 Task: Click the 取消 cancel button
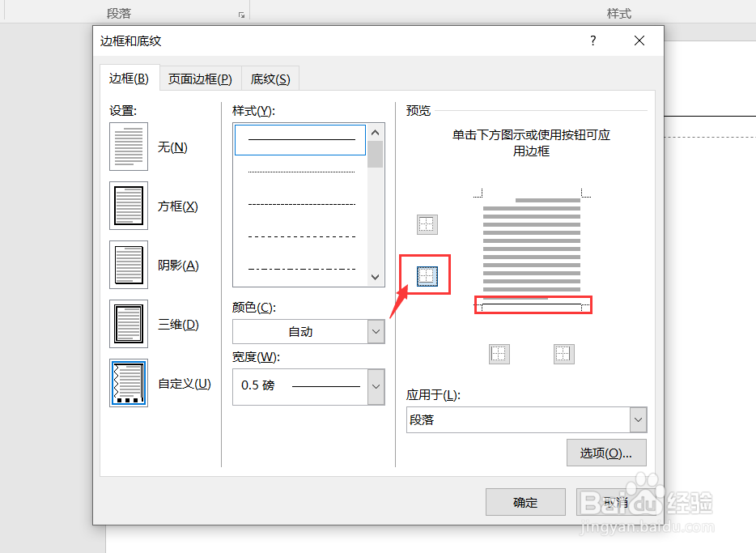[616, 502]
